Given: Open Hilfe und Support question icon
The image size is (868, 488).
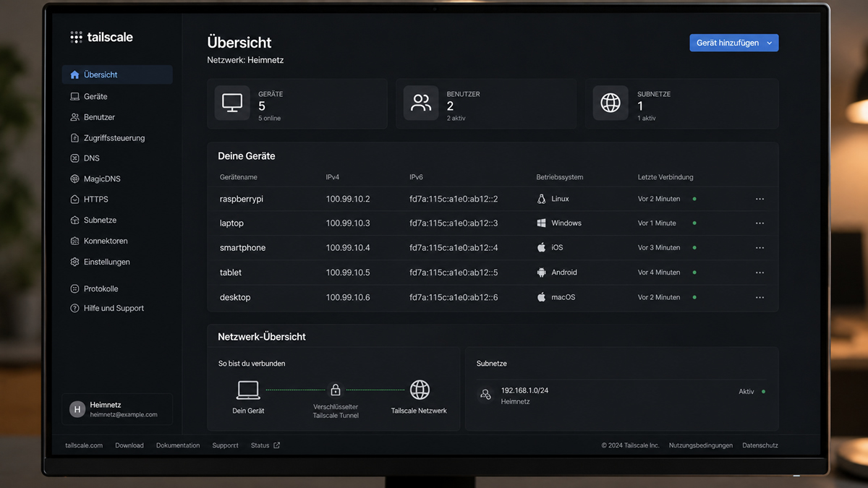Looking at the screenshot, I should coord(75,308).
